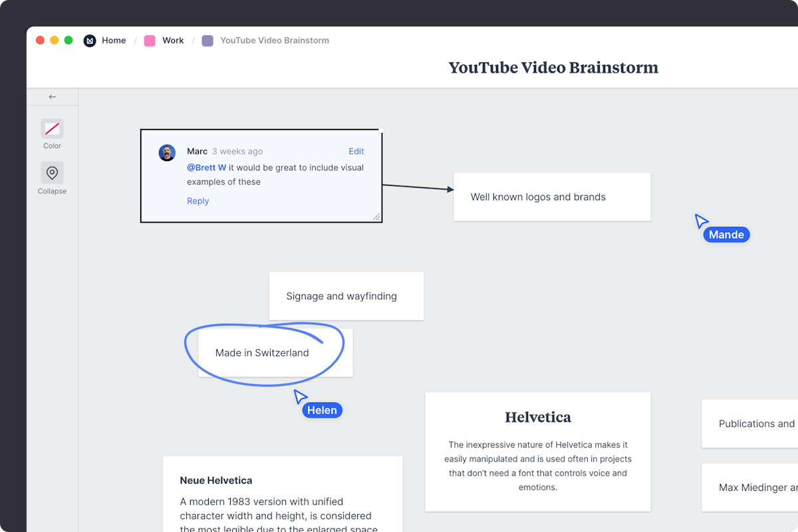
Task: Click the pink Work workspace swatch
Action: (149, 40)
